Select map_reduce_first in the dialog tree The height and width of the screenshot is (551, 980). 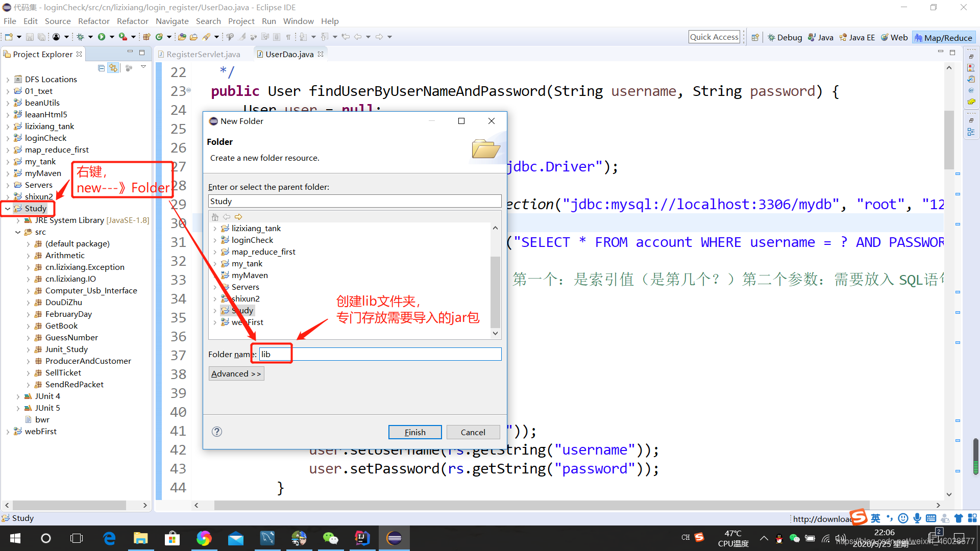263,252
